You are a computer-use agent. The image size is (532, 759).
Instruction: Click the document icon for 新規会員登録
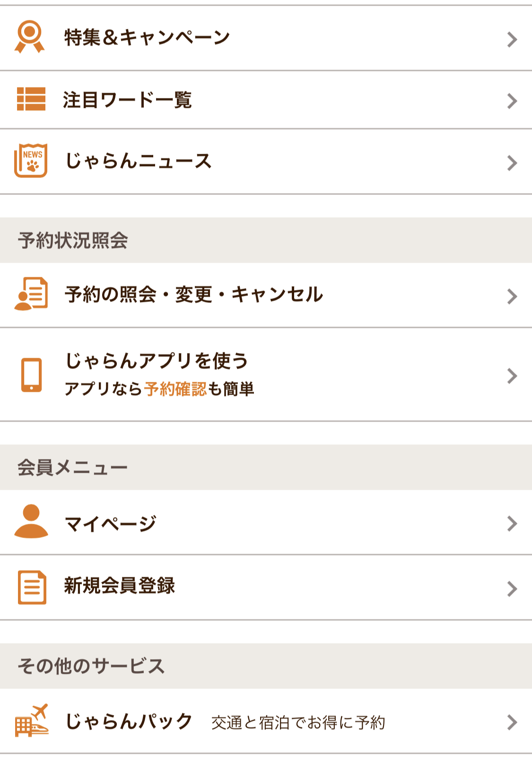pyautogui.click(x=32, y=587)
